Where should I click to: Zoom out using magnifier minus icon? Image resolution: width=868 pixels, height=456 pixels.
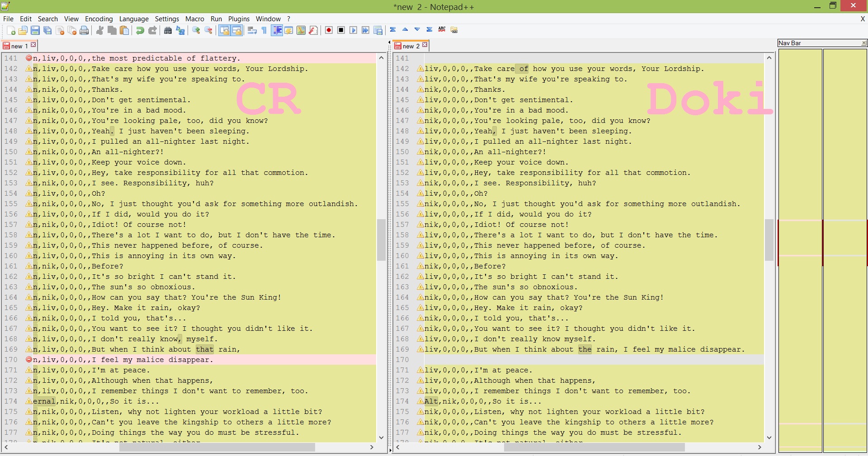[x=208, y=30]
